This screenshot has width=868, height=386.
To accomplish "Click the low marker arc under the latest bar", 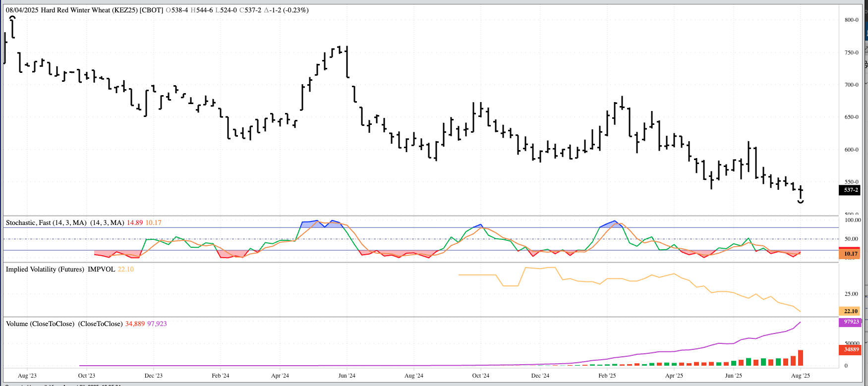I will [801, 202].
